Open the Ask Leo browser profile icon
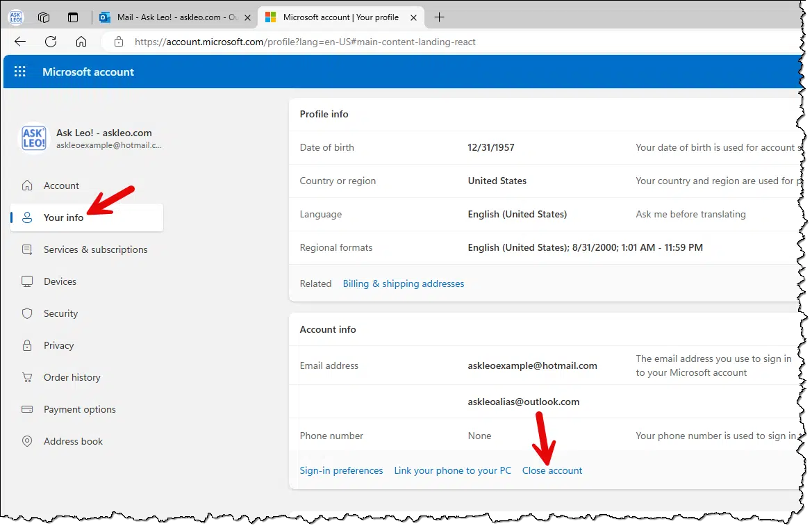The width and height of the screenshot is (812, 528). [16, 17]
